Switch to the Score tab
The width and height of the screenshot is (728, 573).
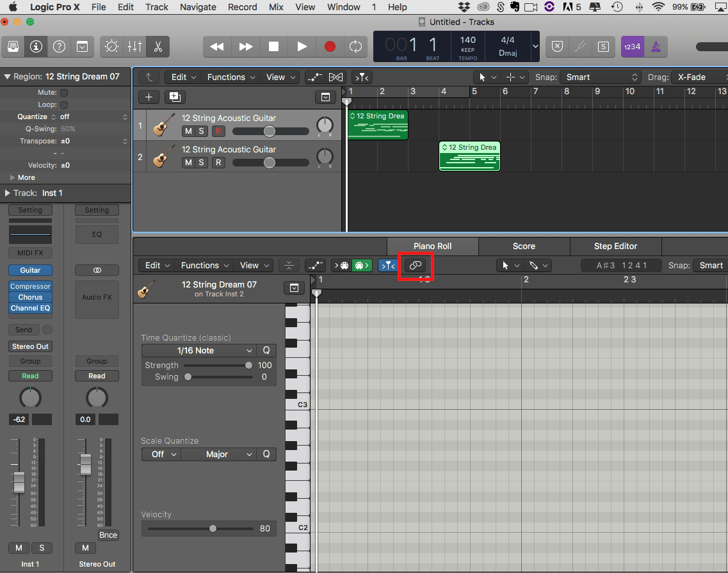coord(524,246)
